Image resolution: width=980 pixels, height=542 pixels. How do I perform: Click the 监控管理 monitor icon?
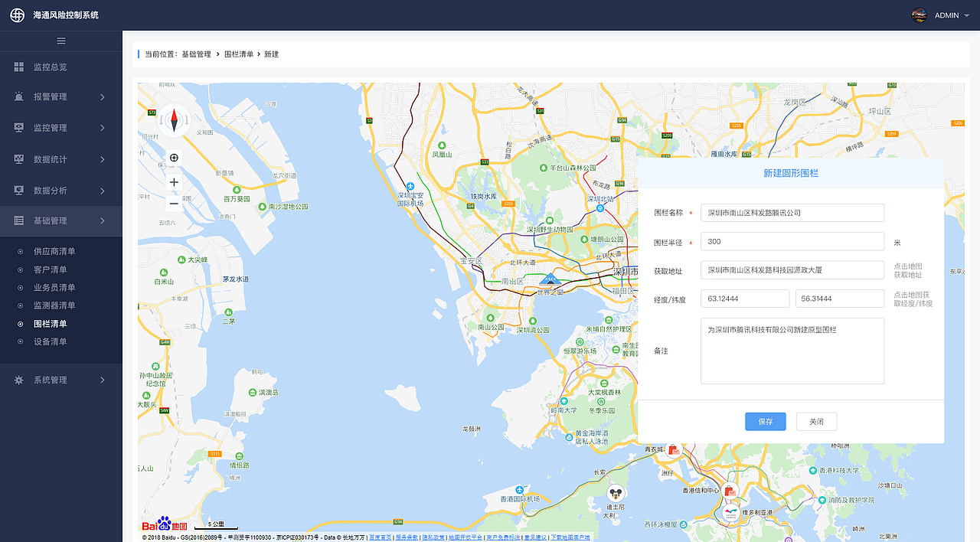[x=18, y=128]
